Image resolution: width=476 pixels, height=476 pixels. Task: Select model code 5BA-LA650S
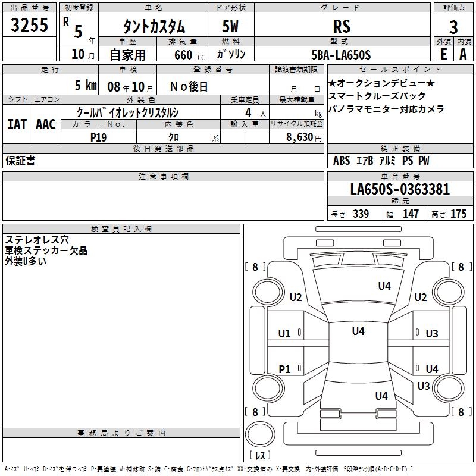tap(341, 55)
